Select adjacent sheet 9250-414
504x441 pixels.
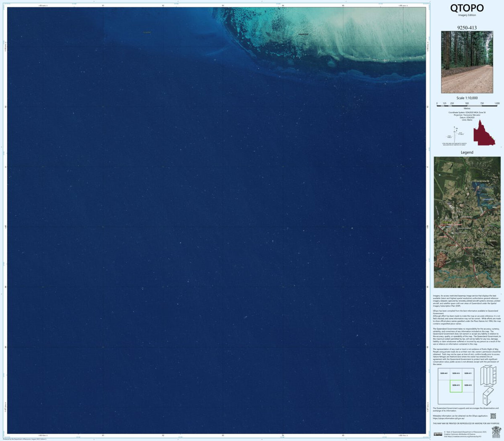(x=456, y=373)
